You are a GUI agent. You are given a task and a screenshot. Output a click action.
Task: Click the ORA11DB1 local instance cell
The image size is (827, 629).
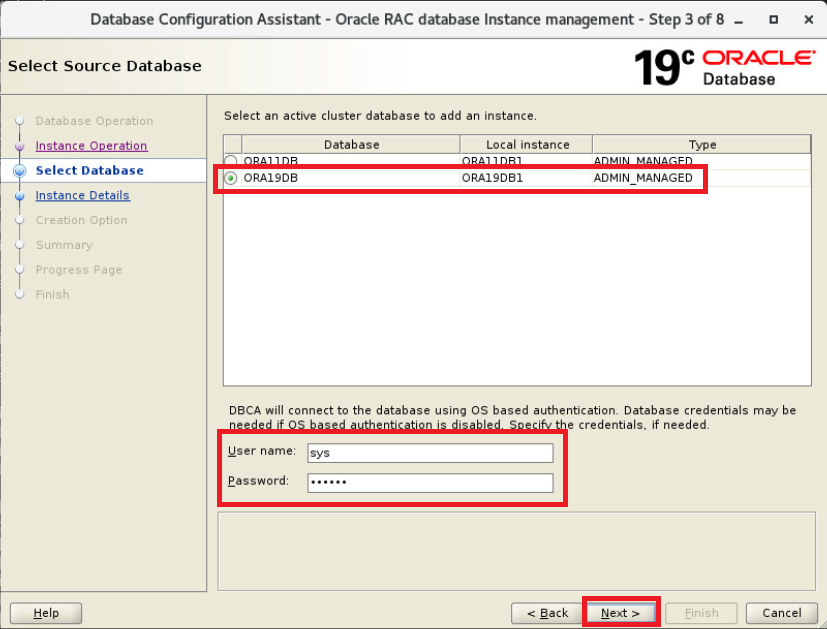tap(526, 160)
